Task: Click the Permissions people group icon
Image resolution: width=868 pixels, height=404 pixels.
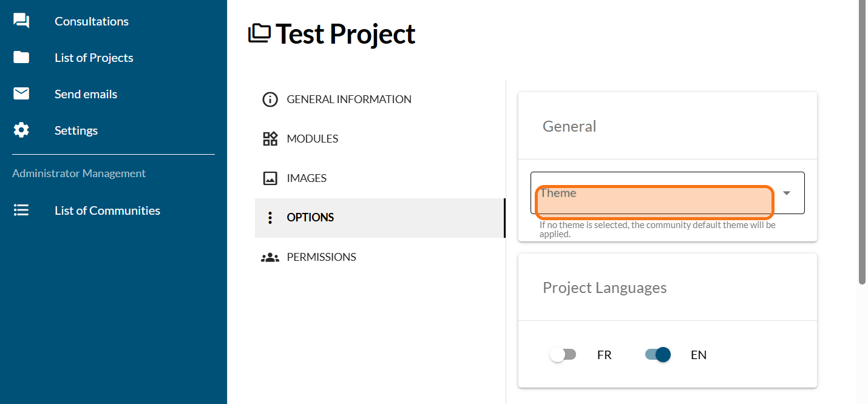Action: 270,257
